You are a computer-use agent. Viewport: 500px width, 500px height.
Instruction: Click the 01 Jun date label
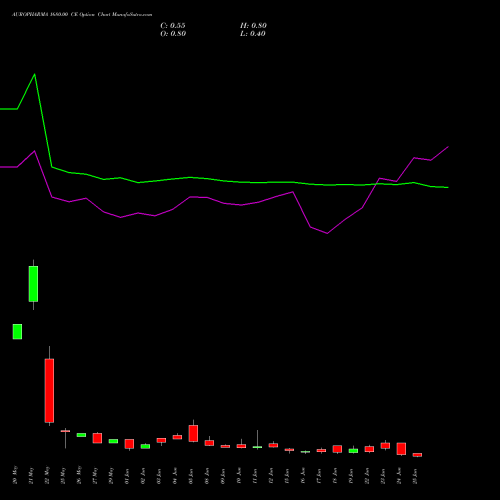127,476
